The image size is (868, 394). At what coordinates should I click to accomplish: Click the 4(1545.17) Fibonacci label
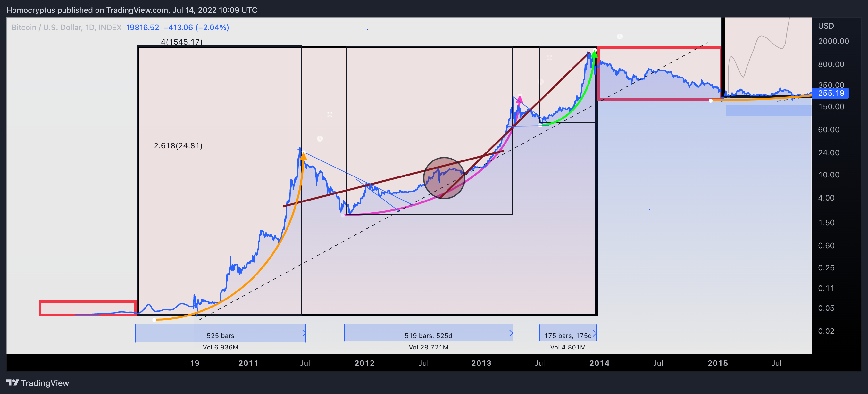(182, 42)
